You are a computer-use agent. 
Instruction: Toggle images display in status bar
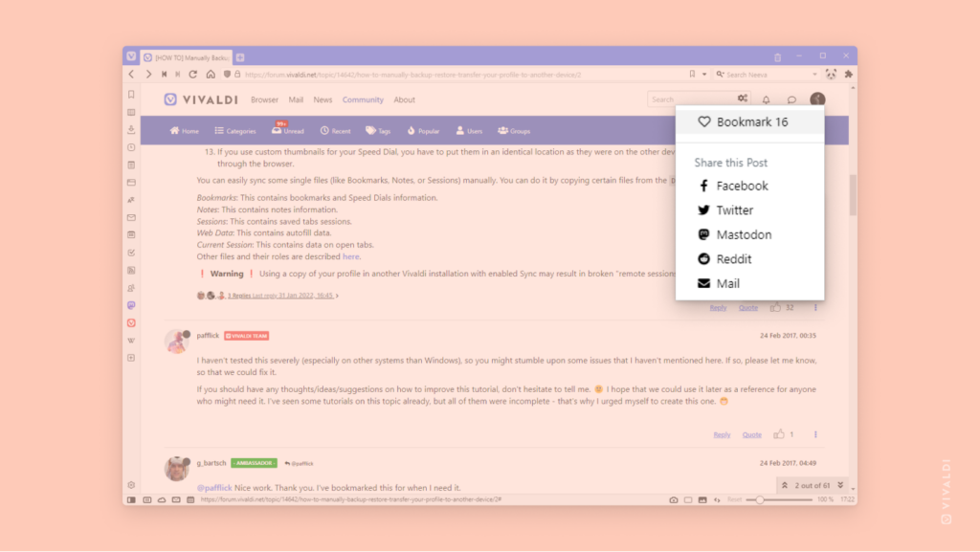coord(702,499)
